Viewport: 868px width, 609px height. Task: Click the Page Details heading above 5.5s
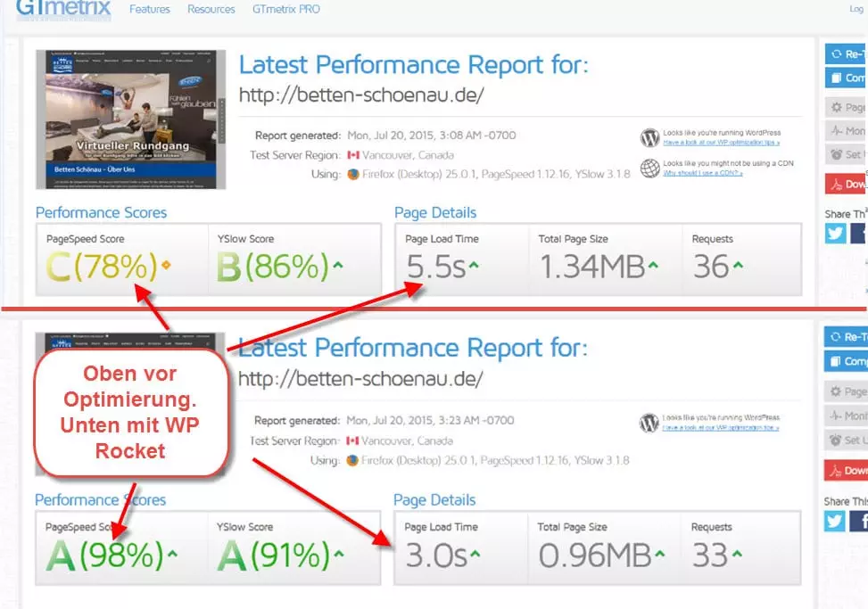[x=435, y=213]
